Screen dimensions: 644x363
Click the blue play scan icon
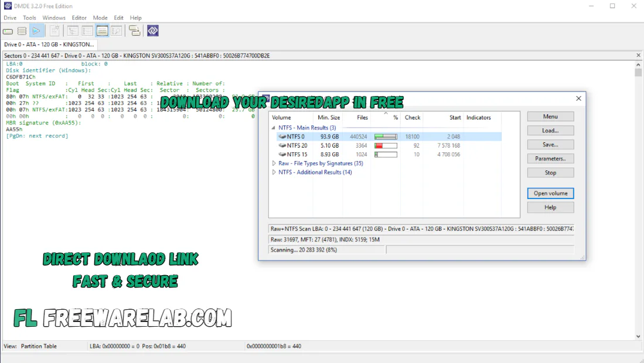pos(37,30)
